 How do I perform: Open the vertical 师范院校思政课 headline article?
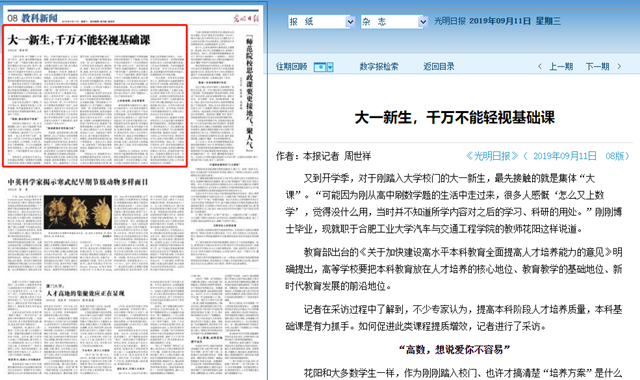[x=249, y=93]
